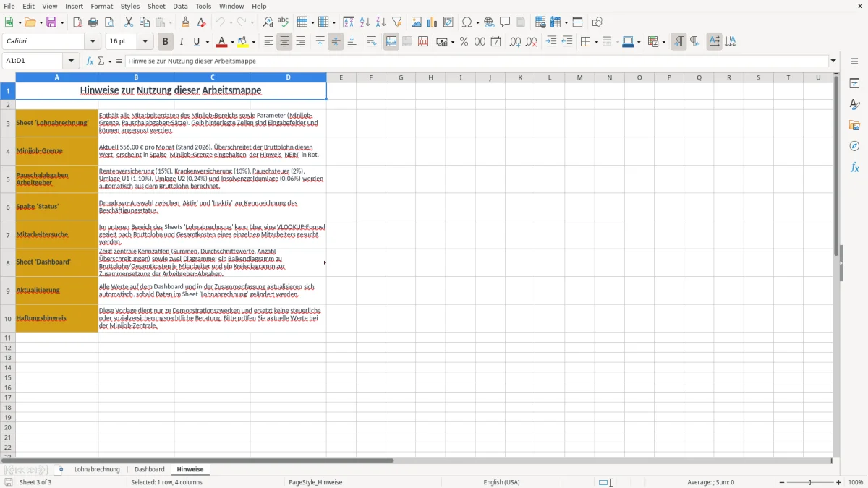868x488 pixels.
Task: Cut the selected cells
Action: click(129, 22)
